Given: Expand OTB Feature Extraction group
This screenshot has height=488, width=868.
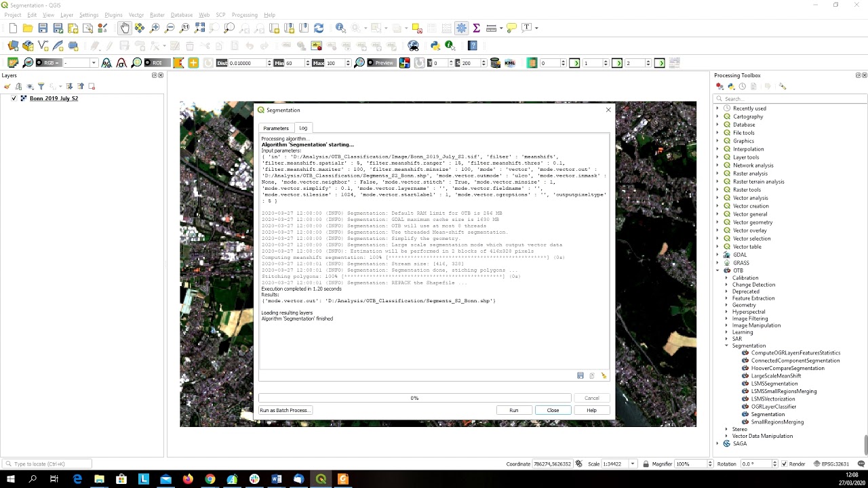Looking at the screenshot, I should tap(726, 298).
